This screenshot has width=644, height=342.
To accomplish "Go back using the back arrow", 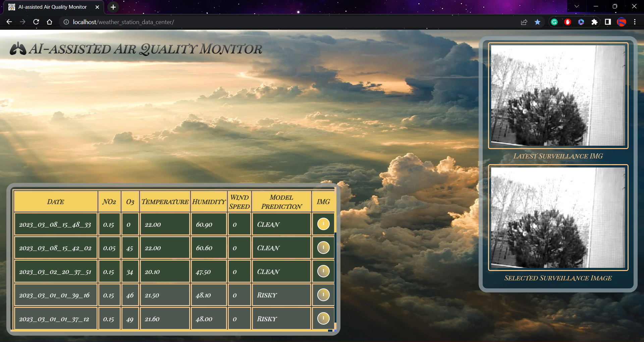I will pos(9,22).
